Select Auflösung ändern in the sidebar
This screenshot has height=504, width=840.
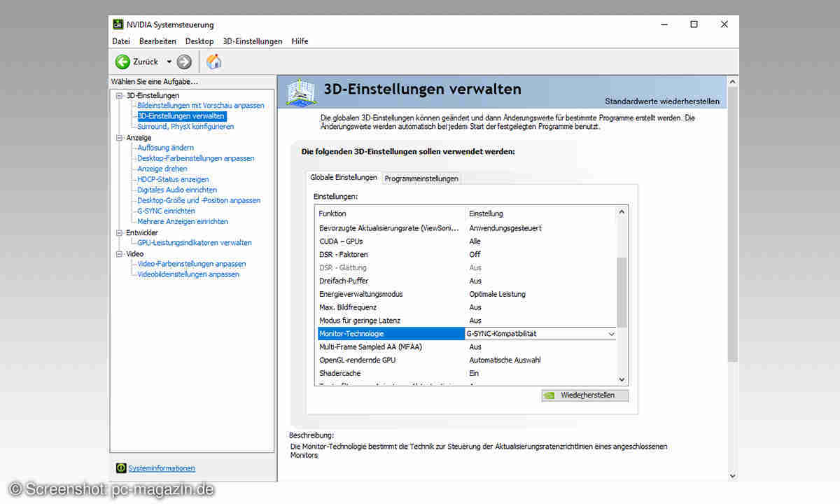click(165, 148)
